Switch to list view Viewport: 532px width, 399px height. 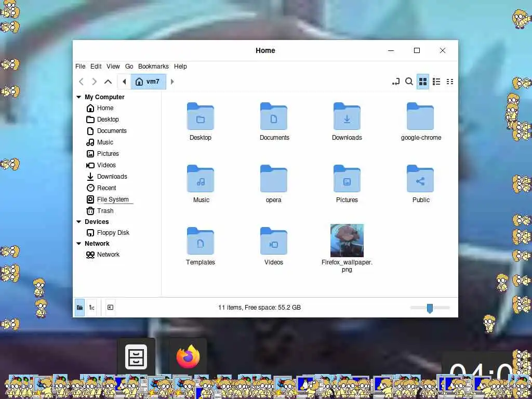click(x=436, y=82)
